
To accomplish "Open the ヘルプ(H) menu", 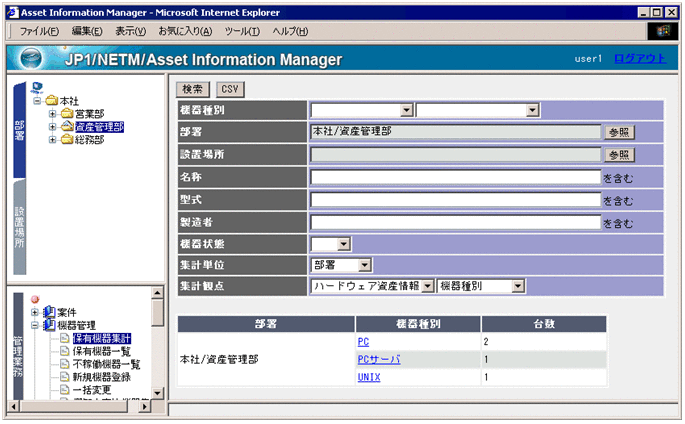I will point(290,31).
